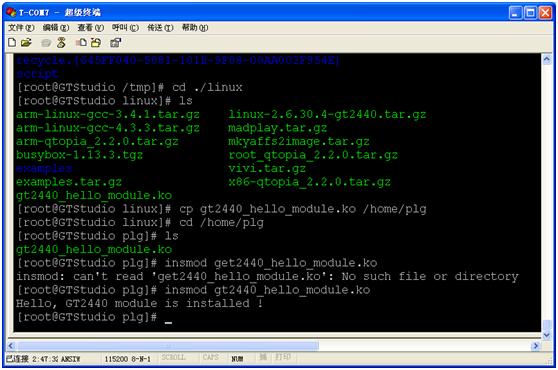This screenshot has width=558, height=370.
Task: Click the arm-qtopia_2.2.0.tar.gz file name
Action: 97,142
